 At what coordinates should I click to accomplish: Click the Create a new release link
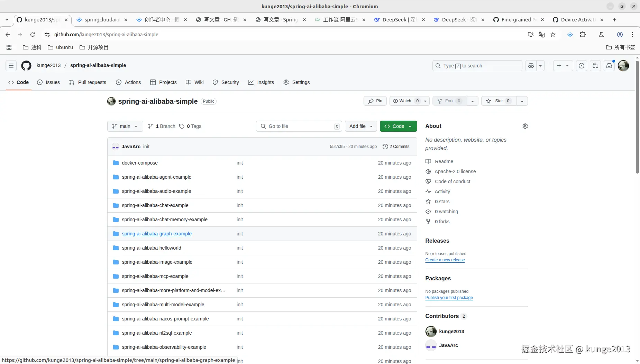click(445, 260)
